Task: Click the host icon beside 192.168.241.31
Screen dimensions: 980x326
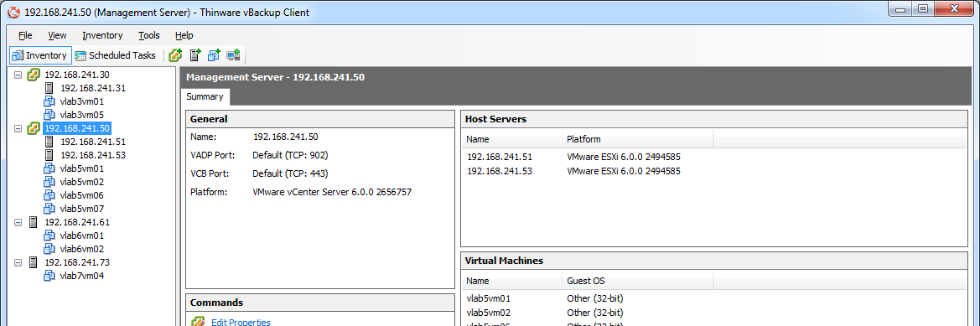Action: pyautogui.click(x=49, y=88)
